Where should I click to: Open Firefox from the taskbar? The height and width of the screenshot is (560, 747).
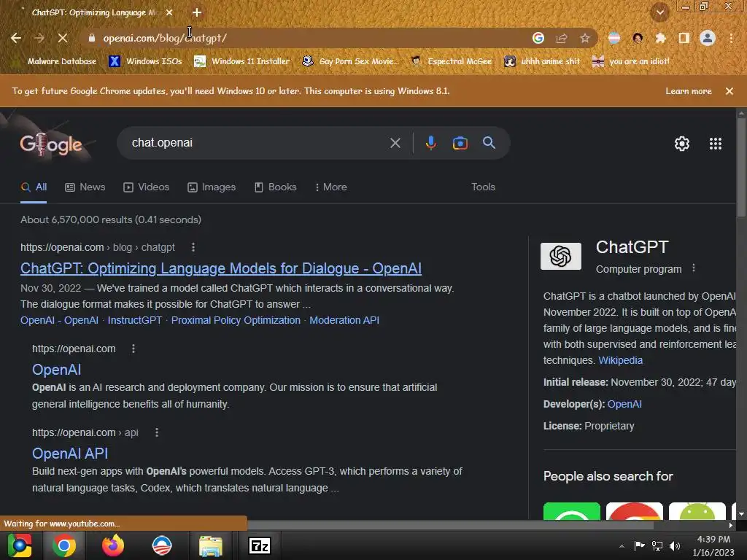[113, 545]
